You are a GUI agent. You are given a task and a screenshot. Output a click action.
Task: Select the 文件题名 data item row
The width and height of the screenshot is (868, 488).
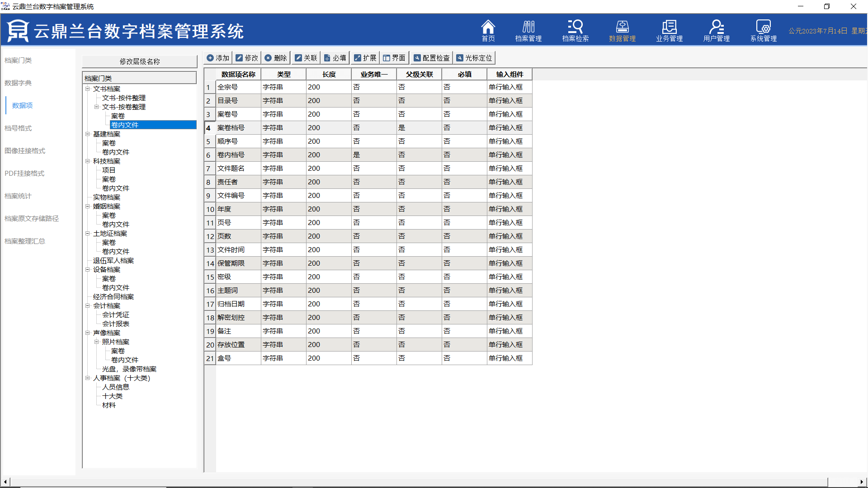click(x=231, y=168)
